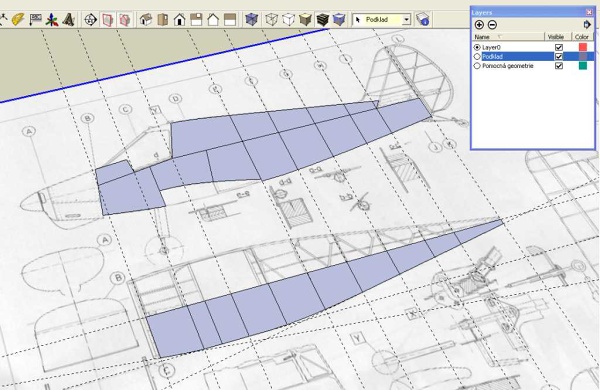Switch to Front view house icon
The image size is (600, 390).
tap(179, 19)
